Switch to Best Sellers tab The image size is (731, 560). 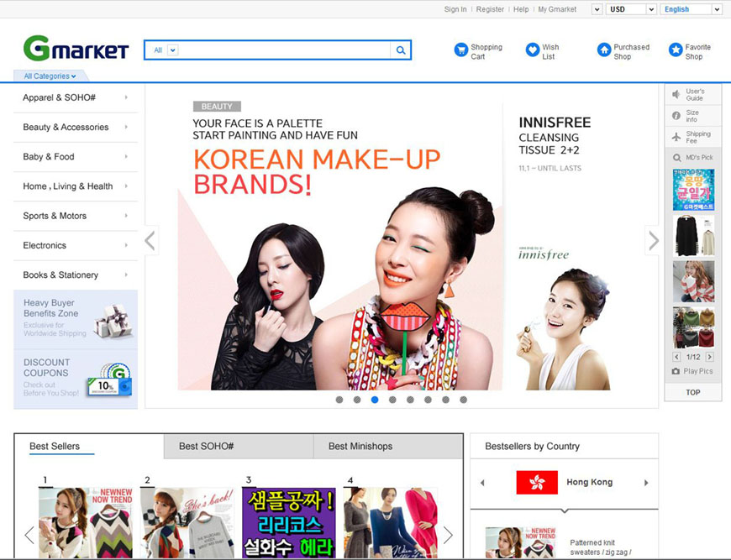[x=89, y=447]
